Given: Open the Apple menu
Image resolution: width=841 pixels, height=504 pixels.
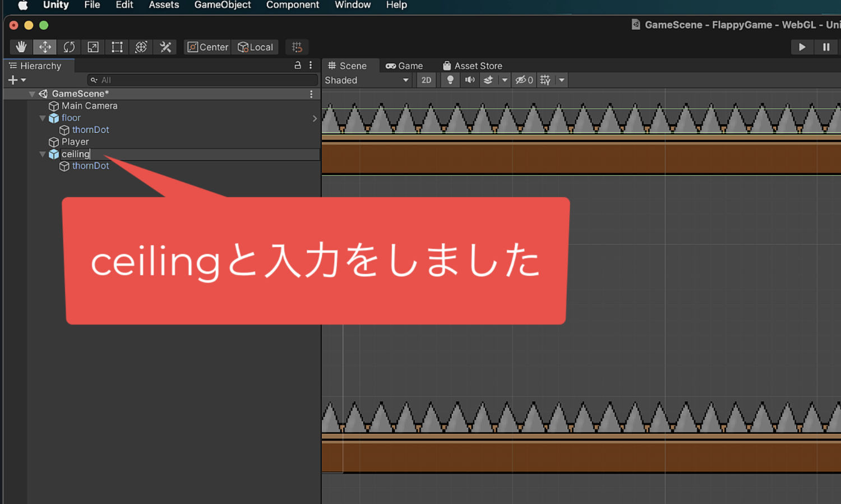Looking at the screenshot, I should pos(23,5).
